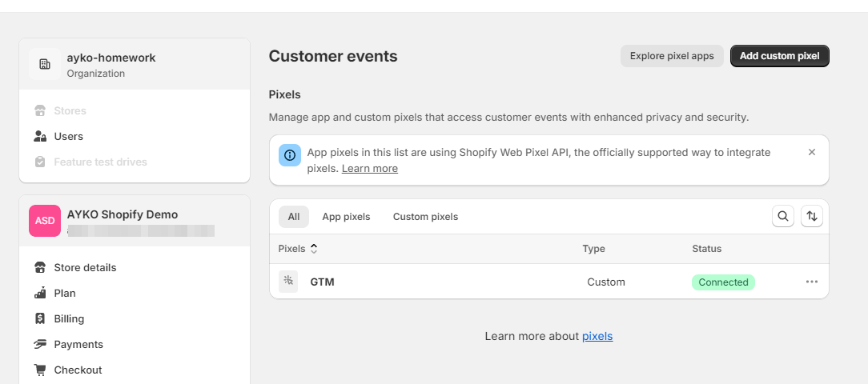Click the Explore pixel apps button
Image resolution: width=868 pixels, height=384 pixels.
tap(672, 56)
